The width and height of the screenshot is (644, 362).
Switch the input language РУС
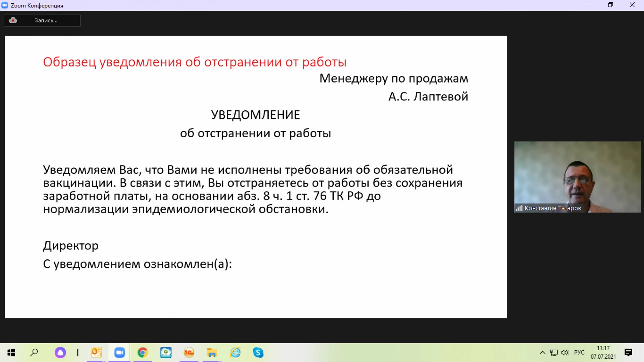point(579,353)
